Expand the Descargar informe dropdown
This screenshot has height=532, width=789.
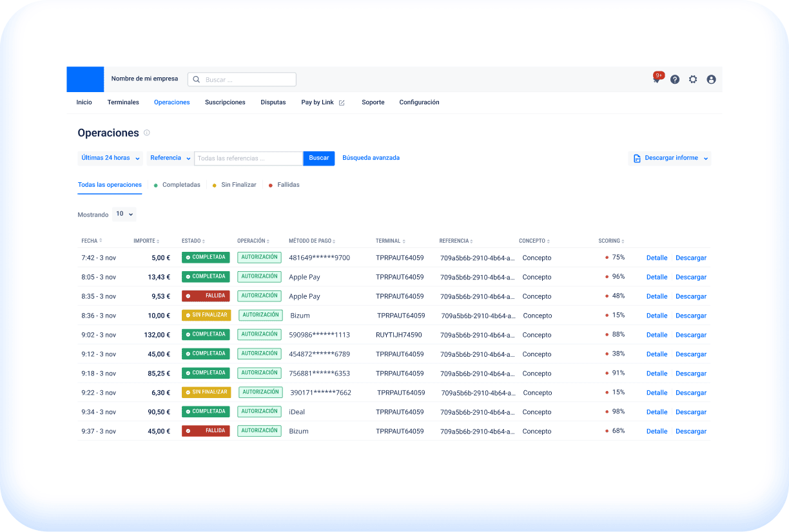pyautogui.click(x=670, y=158)
